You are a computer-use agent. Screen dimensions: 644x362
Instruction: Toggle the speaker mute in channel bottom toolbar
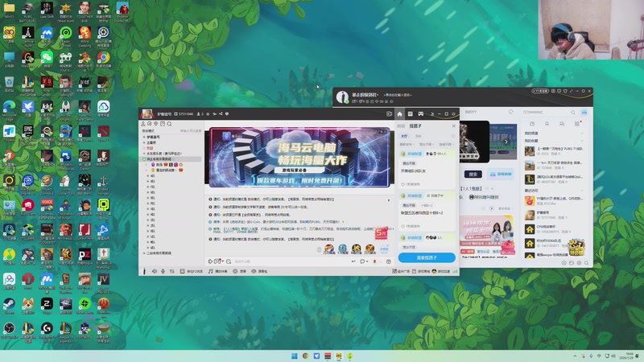(155, 271)
